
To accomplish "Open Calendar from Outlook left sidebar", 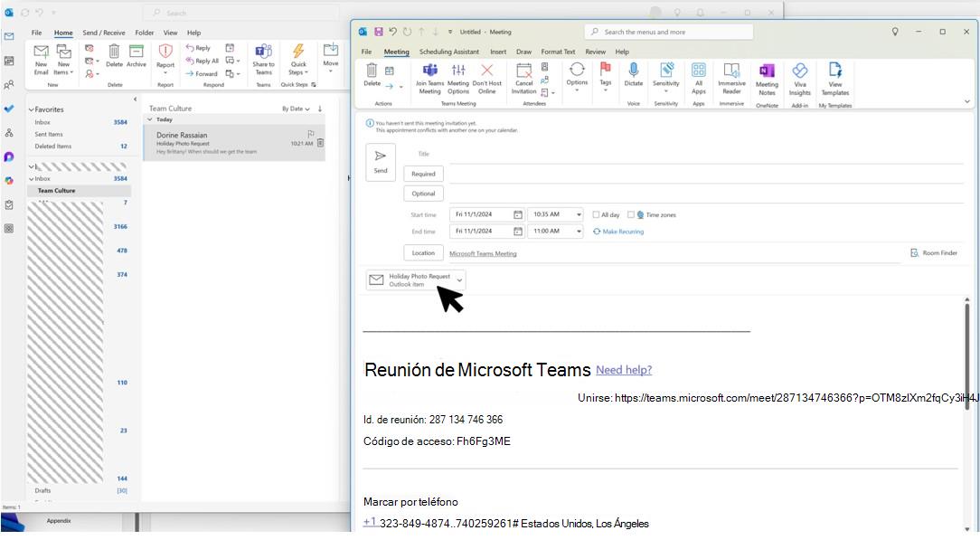I will point(9,61).
